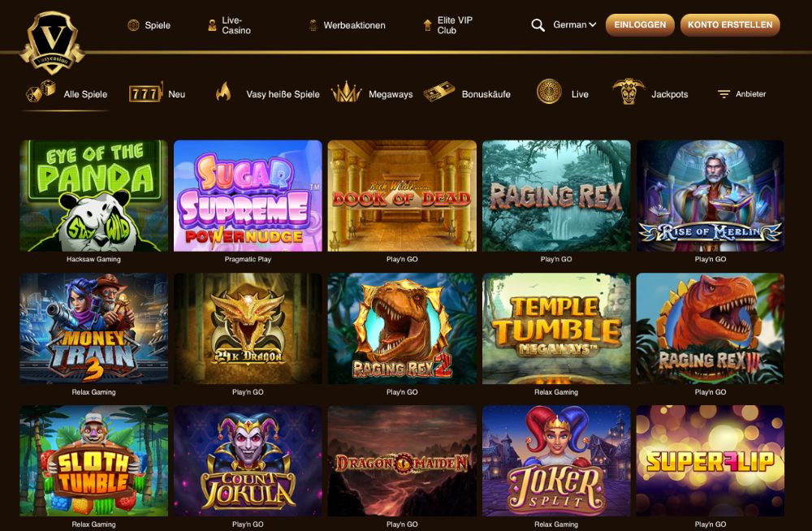Click the KONTO ERSTELLEN button
Image resolution: width=812 pixels, height=531 pixels.
pyautogui.click(x=730, y=25)
